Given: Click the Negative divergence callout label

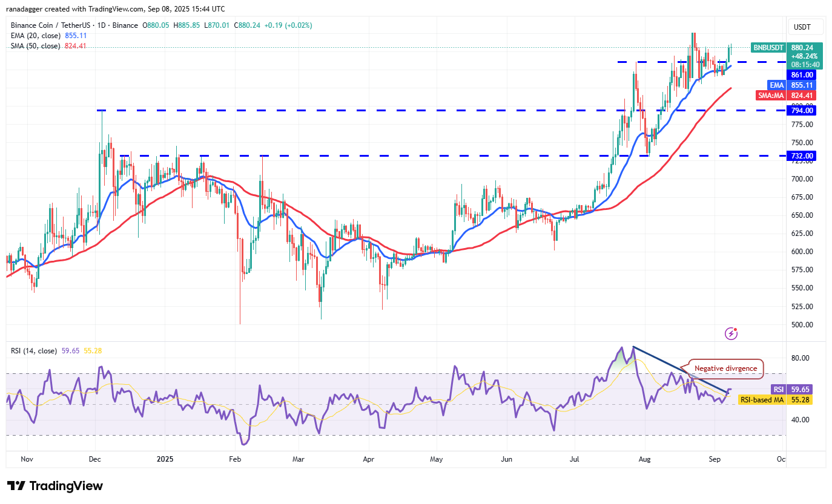Looking at the screenshot, I should (726, 368).
